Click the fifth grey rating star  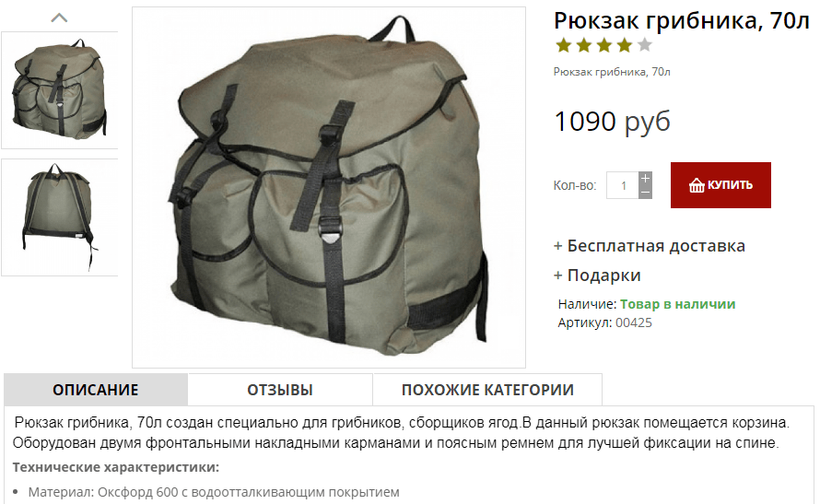[x=645, y=45]
